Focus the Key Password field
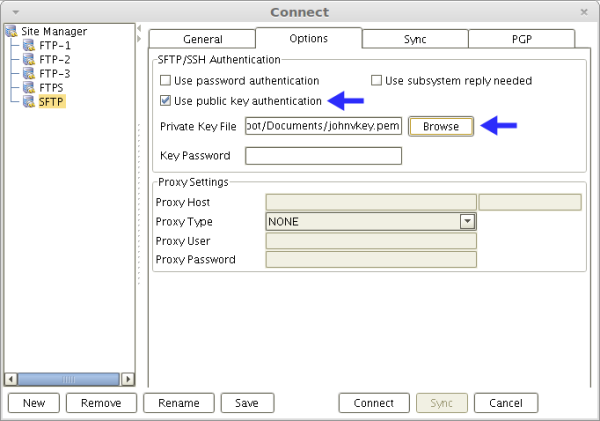The width and height of the screenshot is (600, 421). [323, 156]
